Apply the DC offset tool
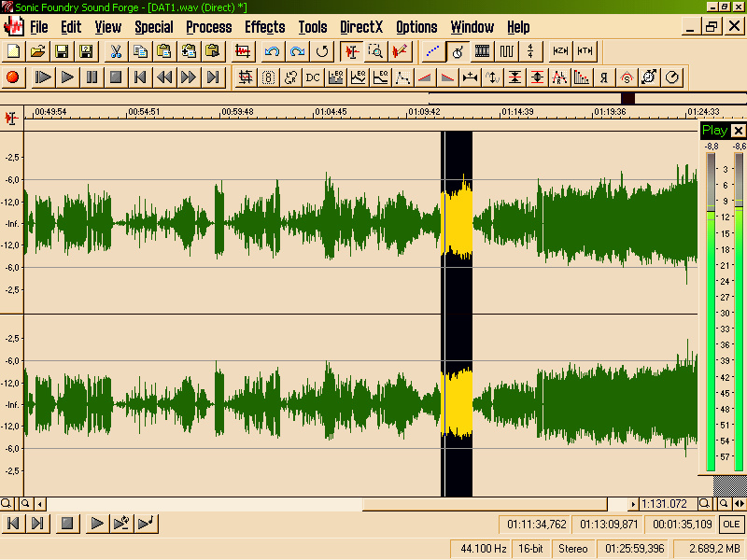Image resolution: width=747 pixels, height=560 pixels. point(313,77)
